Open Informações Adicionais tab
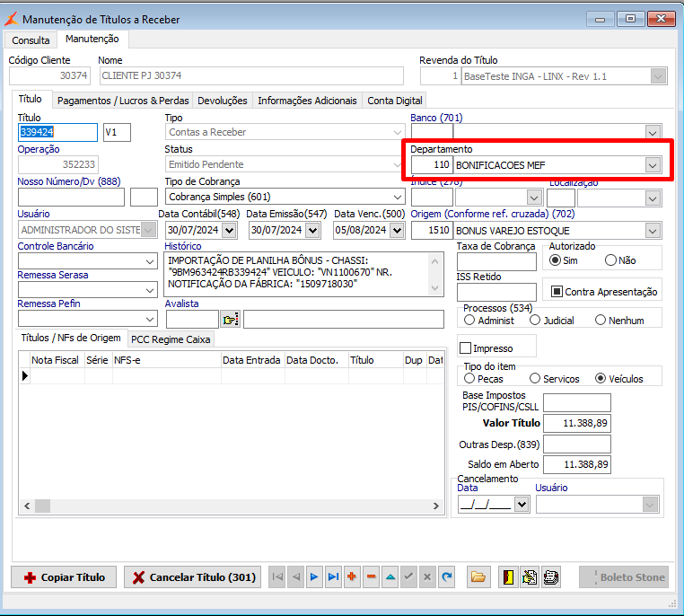The width and height of the screenshot is (684, 616). (307, 101)
